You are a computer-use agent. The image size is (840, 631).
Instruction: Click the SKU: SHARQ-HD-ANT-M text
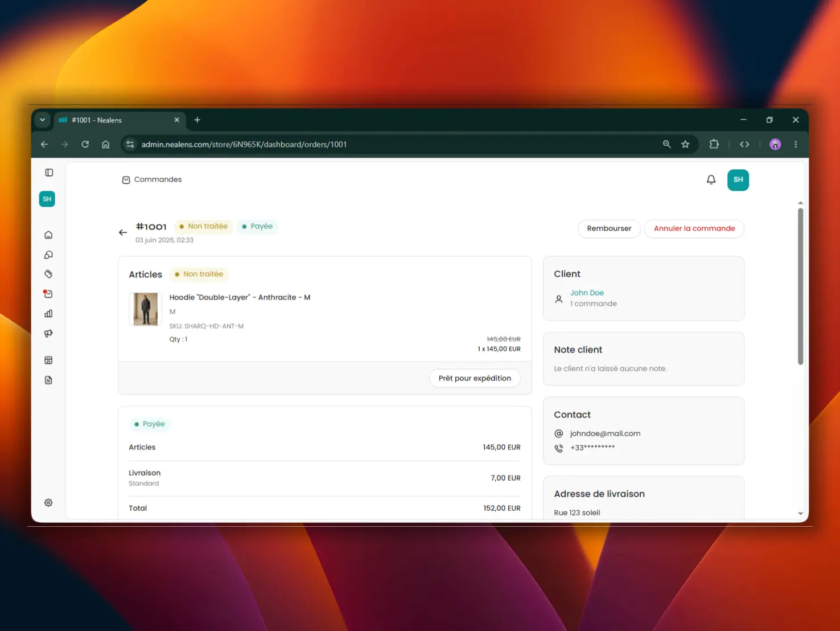click(206, 326)
